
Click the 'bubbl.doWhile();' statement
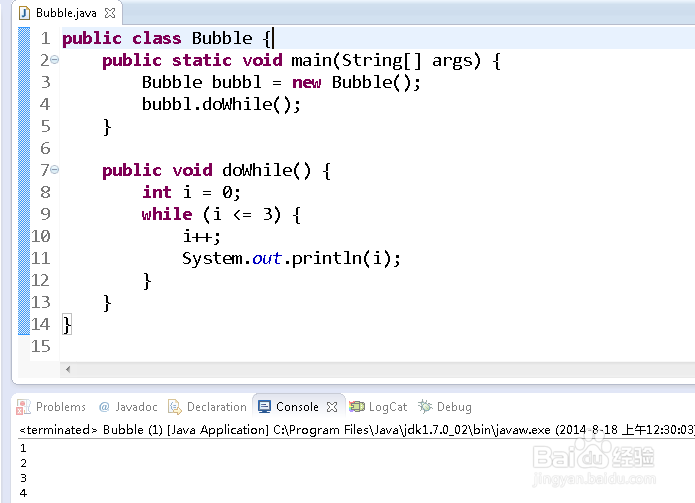coord(221,105)
